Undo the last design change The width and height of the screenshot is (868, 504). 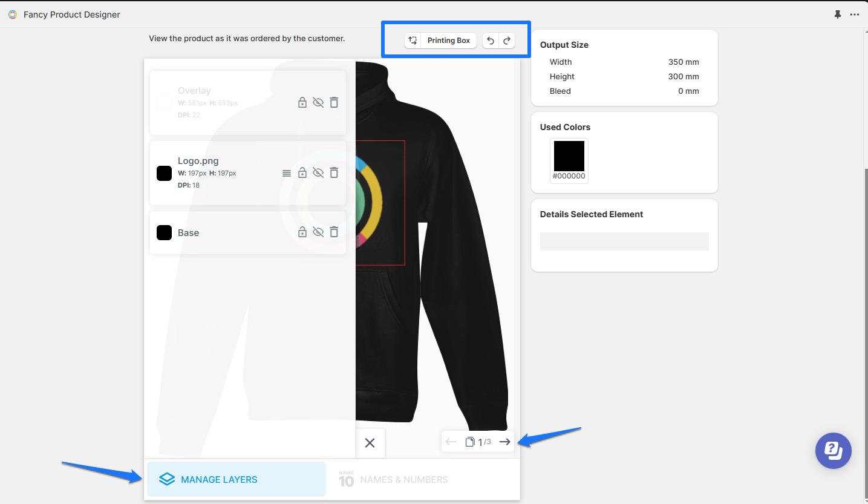tap(491, 41)
